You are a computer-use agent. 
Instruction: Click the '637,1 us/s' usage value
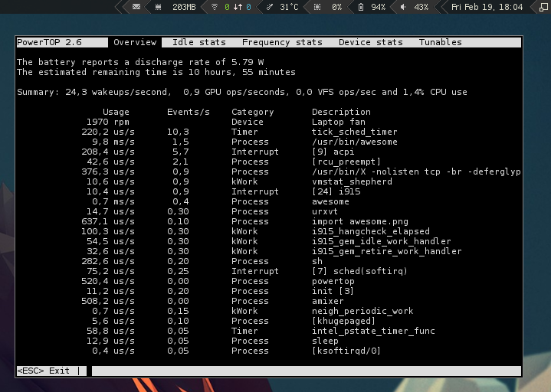[108, 221]
